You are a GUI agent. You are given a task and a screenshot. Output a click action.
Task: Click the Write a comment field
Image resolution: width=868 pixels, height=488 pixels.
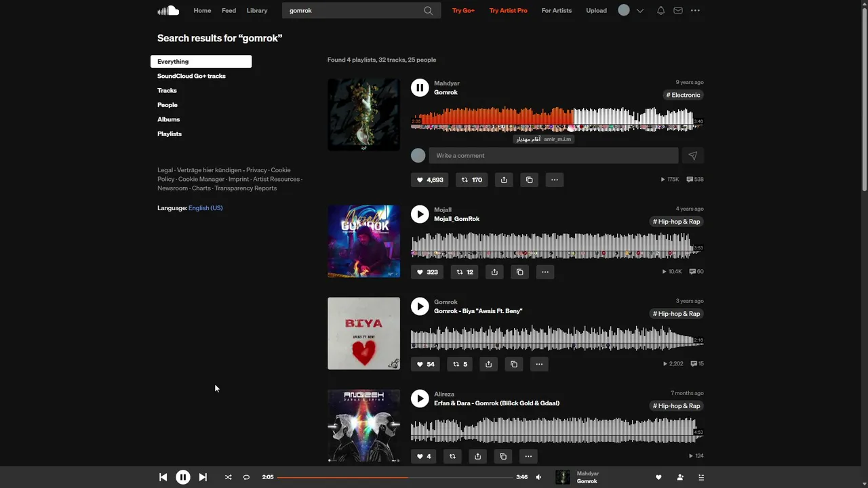pyautogui.click(x=553, y=156)
